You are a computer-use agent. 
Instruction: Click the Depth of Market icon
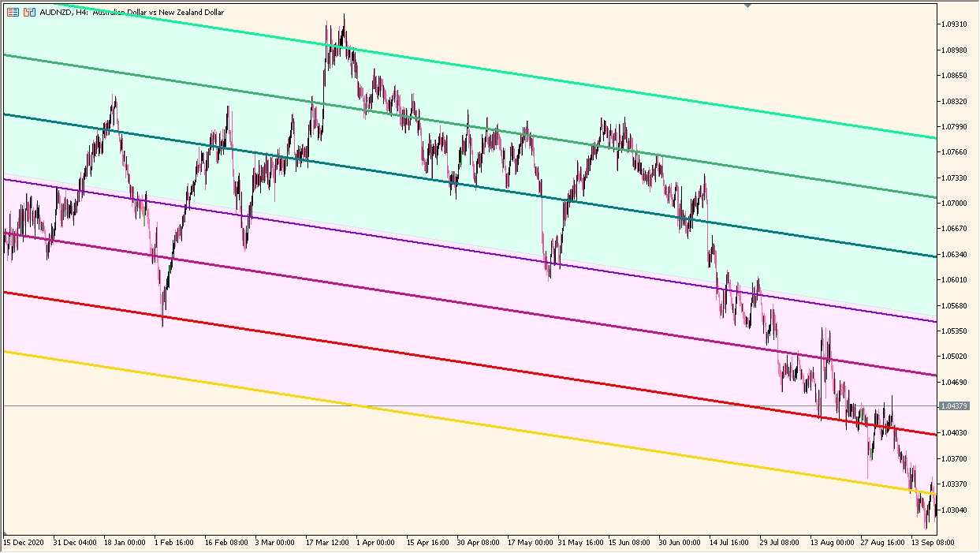13,13
